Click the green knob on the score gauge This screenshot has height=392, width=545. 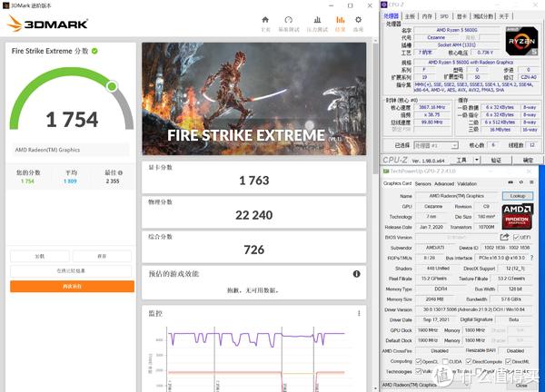click(x=112, y=86)
